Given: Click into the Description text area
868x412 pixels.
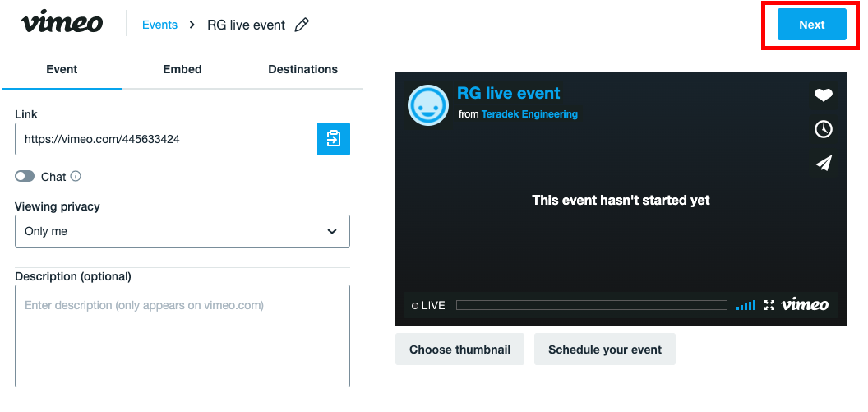Looking at the screenshot, I should pos(182,336).
